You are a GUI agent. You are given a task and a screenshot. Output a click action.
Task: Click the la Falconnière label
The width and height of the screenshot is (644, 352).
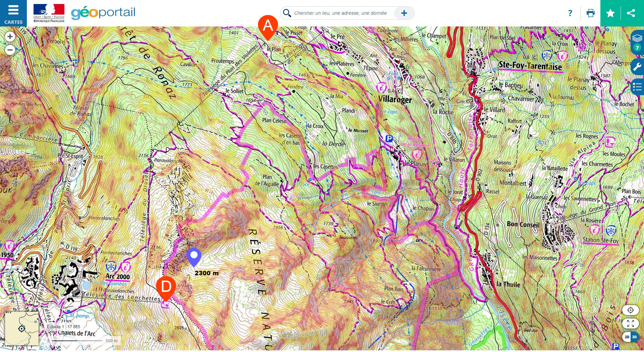pyautogui.click(x=426, y=269)
